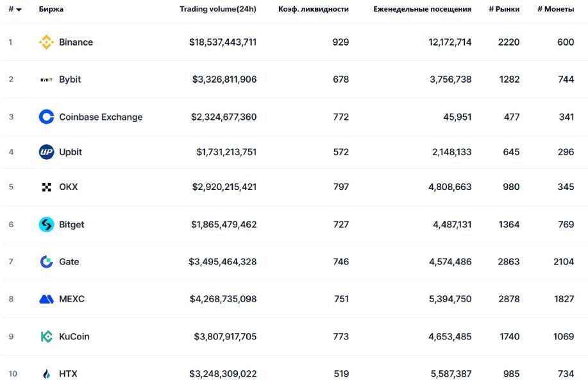Open the KuCoin exchange name link

(74, 337)
